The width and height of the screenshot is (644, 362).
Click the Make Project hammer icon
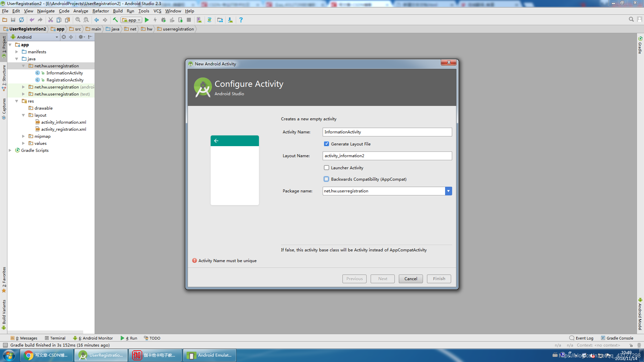115,20
